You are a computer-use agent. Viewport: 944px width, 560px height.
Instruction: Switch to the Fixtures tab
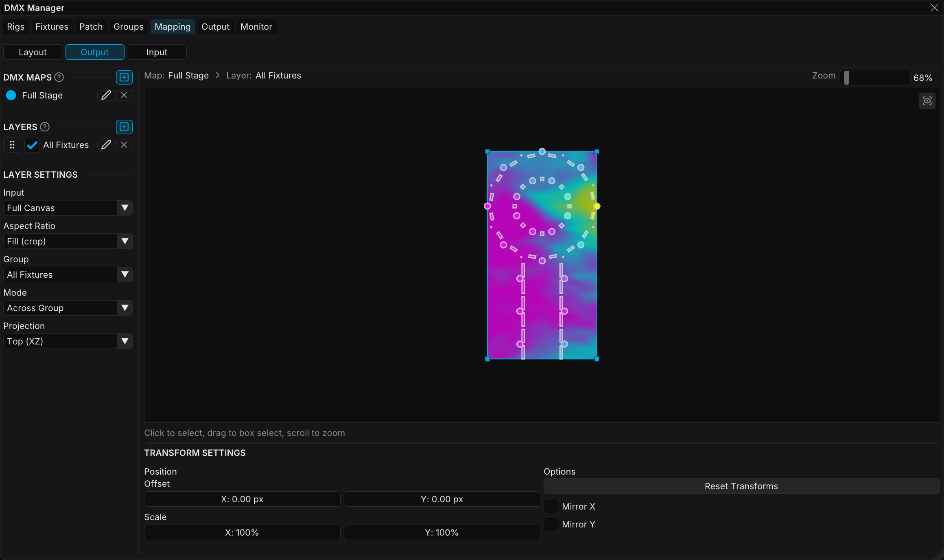pos(52,26)
